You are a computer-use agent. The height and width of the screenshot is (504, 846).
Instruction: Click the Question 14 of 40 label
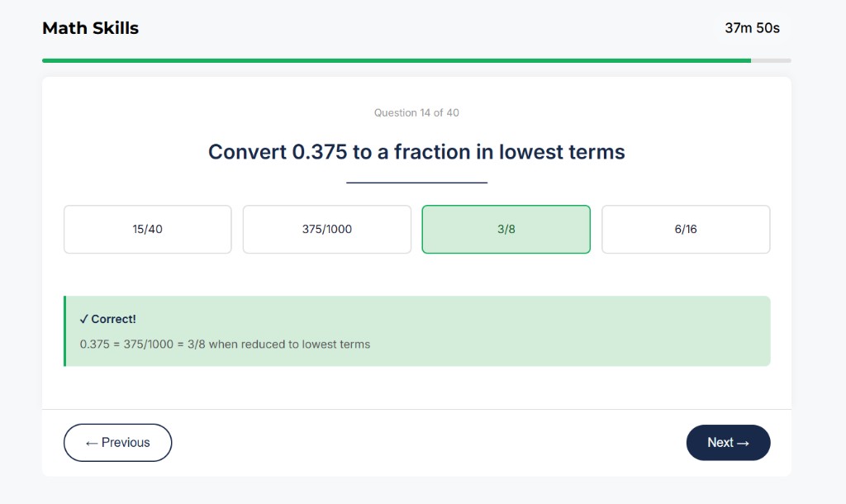[x=417, y=112]
